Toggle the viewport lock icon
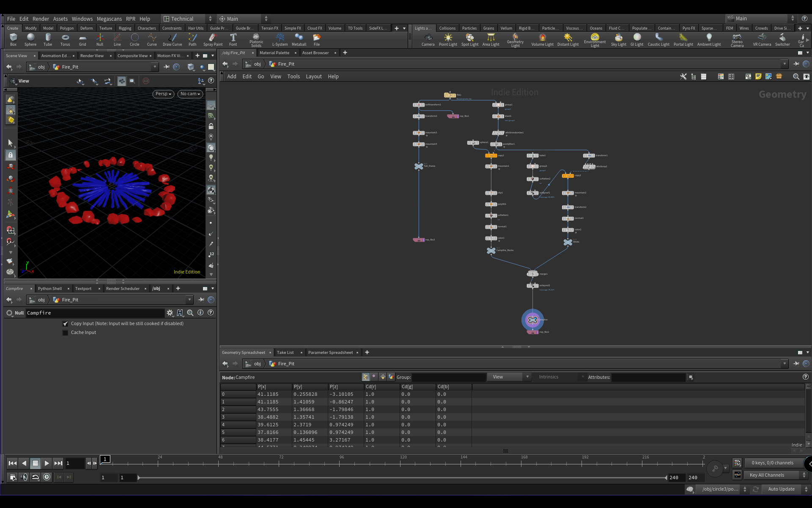Image resolution: width=812 pixels, height=508 pixels. (x=211, y=126)
